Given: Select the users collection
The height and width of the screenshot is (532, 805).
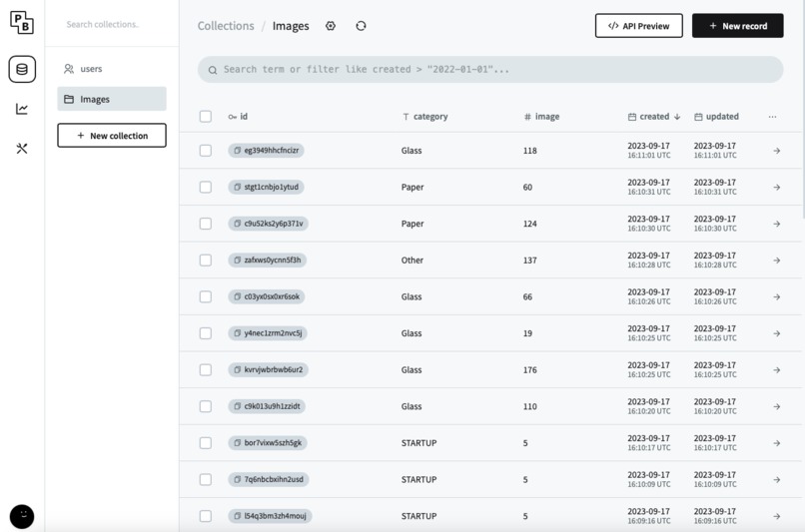Looking at the screenshot, I should pyautogui.click(x=112, y=69).
